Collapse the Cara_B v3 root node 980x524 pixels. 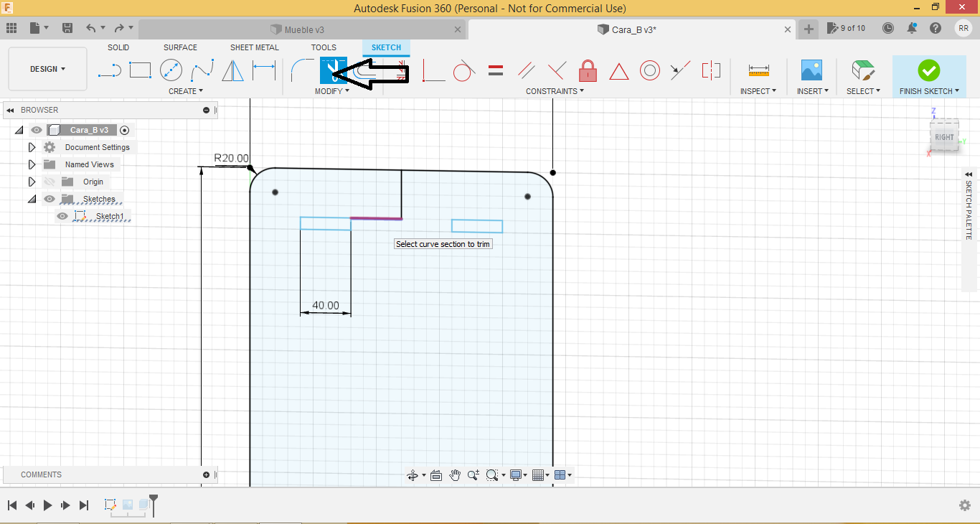[19, 130]
